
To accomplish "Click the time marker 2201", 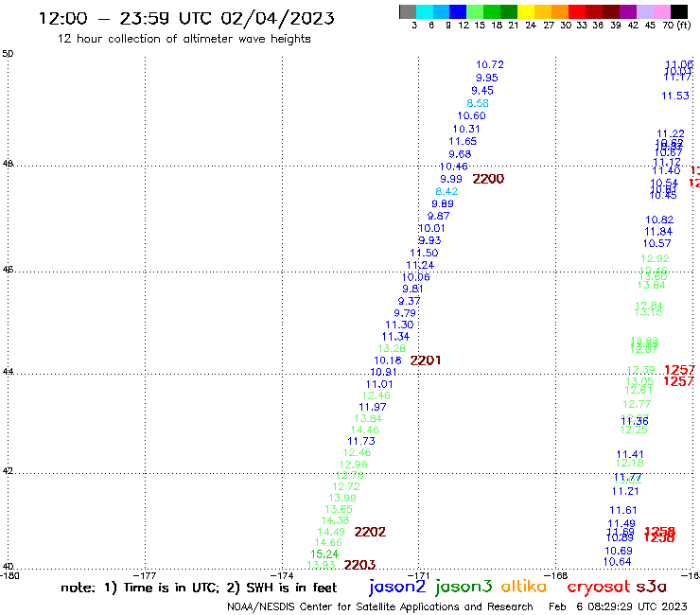I will [426, 360].
